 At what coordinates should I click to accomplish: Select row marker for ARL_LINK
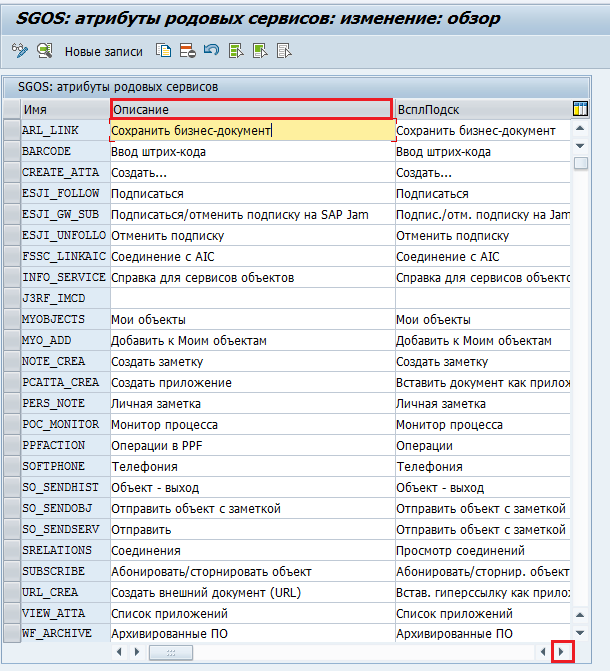pyautogui.click(x=11, y=130)
